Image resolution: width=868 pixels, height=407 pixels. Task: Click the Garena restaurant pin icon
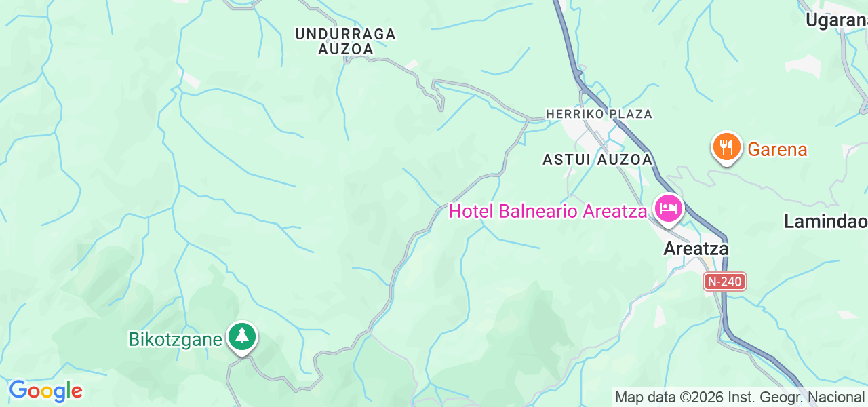click(x=726, y=148)
